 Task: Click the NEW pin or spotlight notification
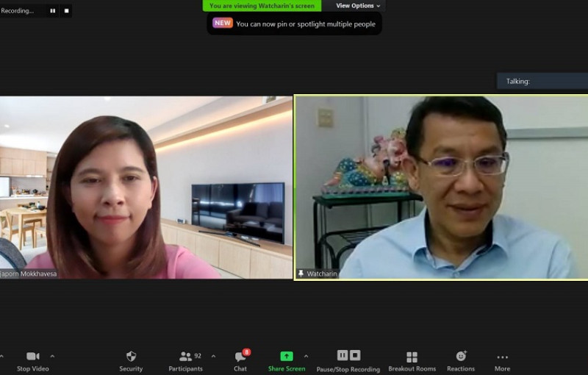[x=294, y=24]
